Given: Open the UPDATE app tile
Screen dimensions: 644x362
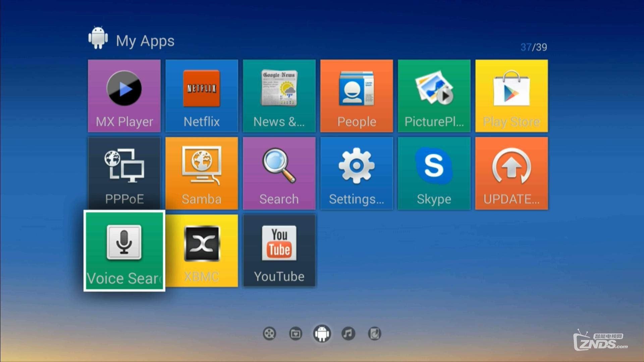Looking at the screenshot, I should pos(512,173).
